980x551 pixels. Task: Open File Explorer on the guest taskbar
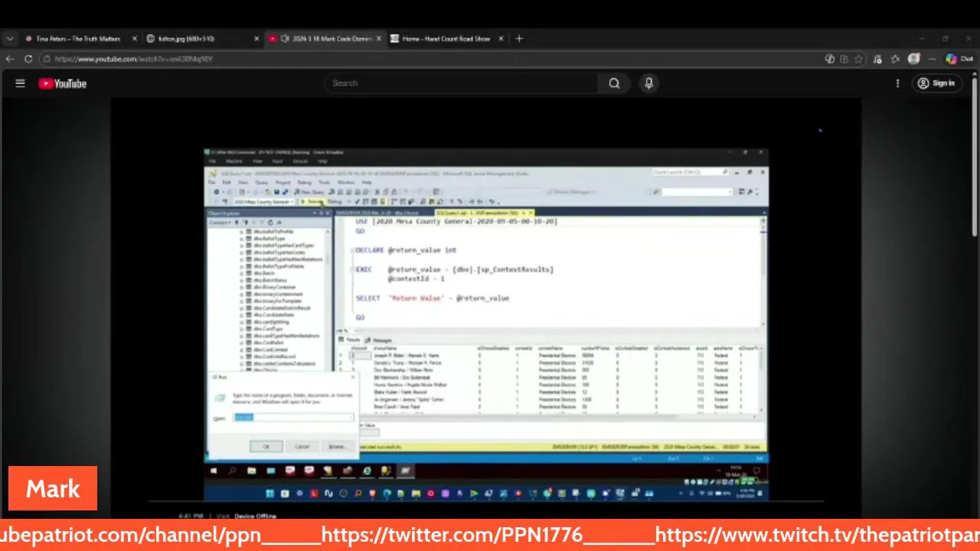(x=251, y=471)
